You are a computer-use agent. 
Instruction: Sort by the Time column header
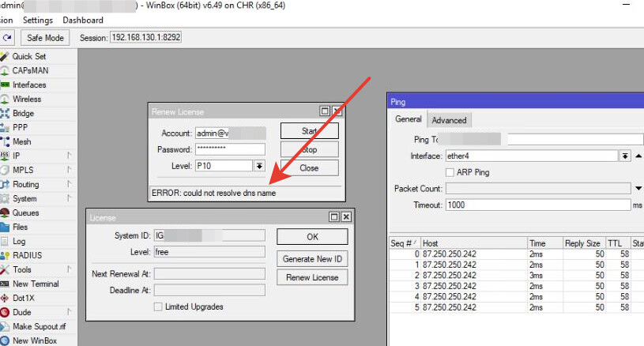click(545, 243)
